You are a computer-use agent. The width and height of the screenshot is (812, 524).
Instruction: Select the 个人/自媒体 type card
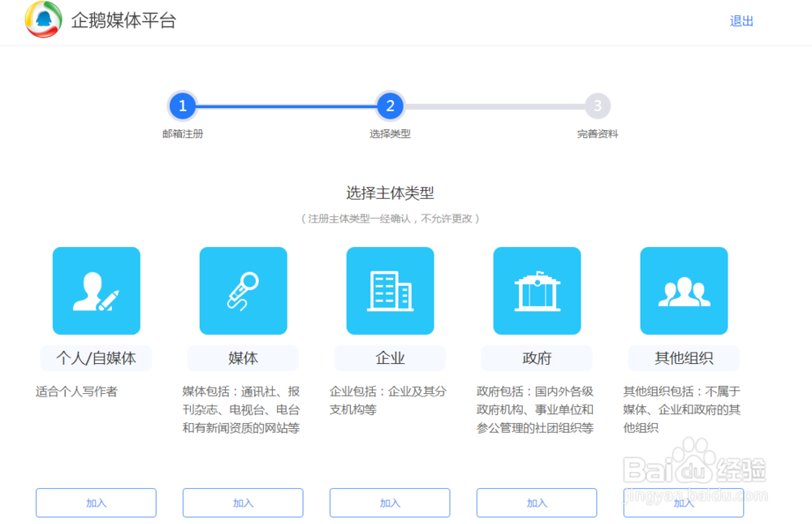95,357
